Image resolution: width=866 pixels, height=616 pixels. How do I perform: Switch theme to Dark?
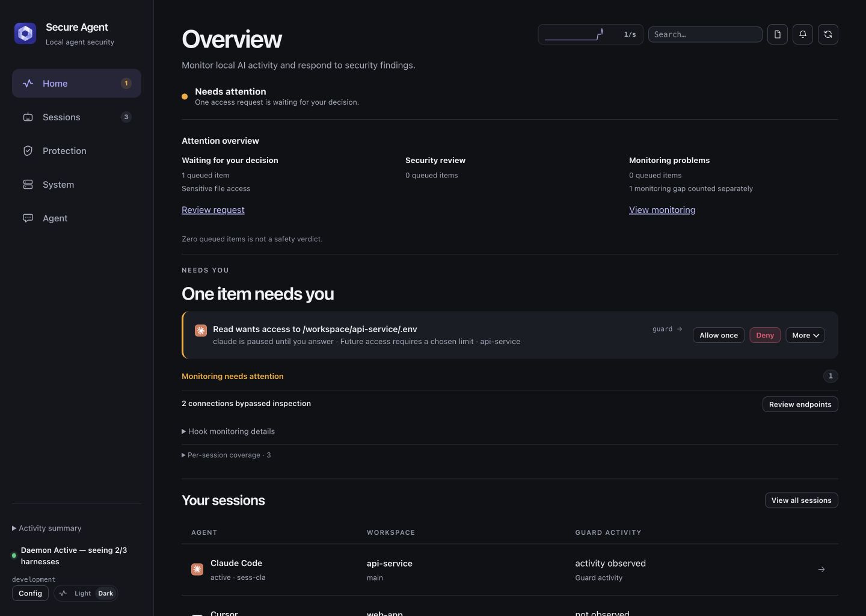106,593
